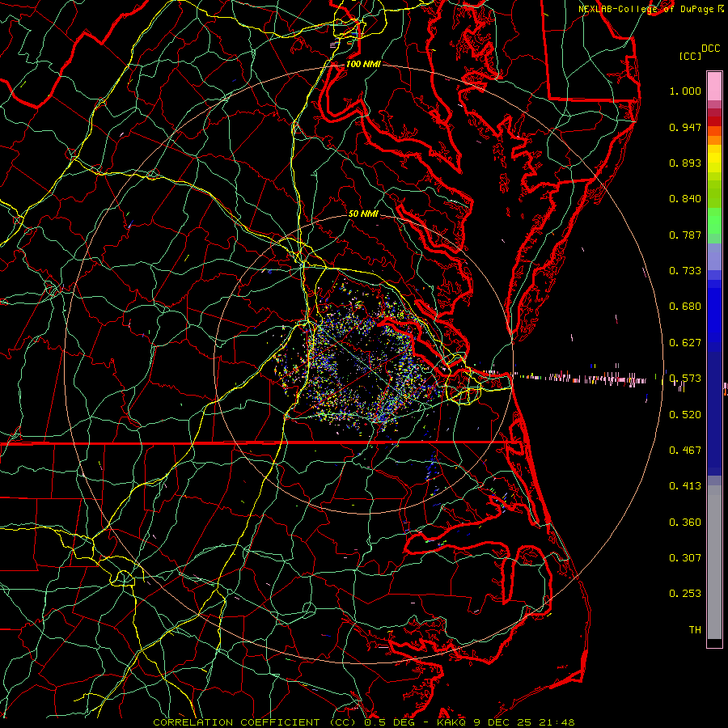Click the 0.253 color scale value
728x728 pixels.
[x=685, y=594]
